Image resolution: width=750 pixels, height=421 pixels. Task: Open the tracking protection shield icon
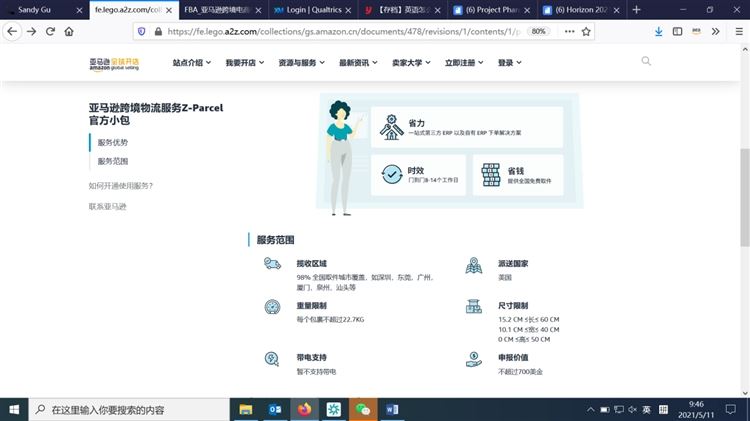click(x=142, y=32)
